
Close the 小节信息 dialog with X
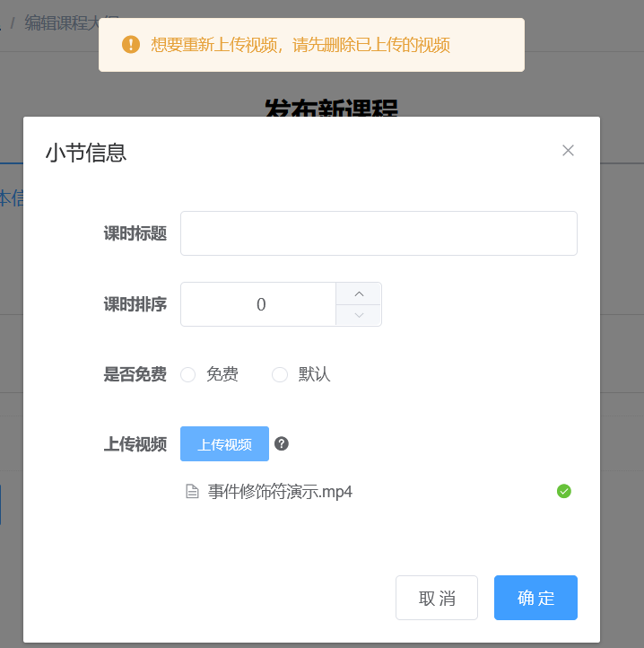(568, 151)
